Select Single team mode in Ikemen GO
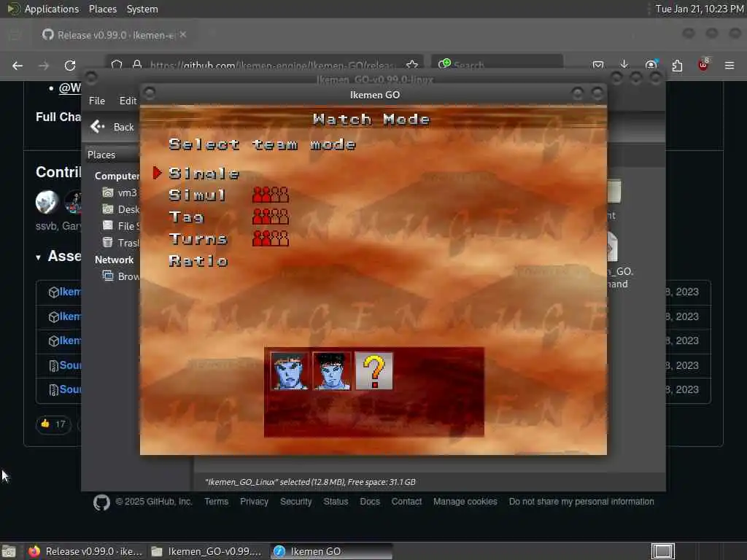This screenshot has width=747, height=560. (x=204, y=174)
